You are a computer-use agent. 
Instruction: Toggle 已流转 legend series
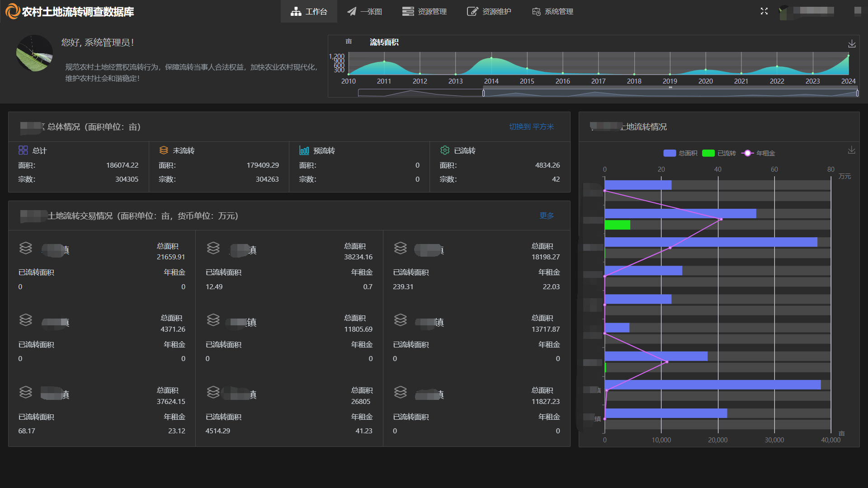pos(719,153)
